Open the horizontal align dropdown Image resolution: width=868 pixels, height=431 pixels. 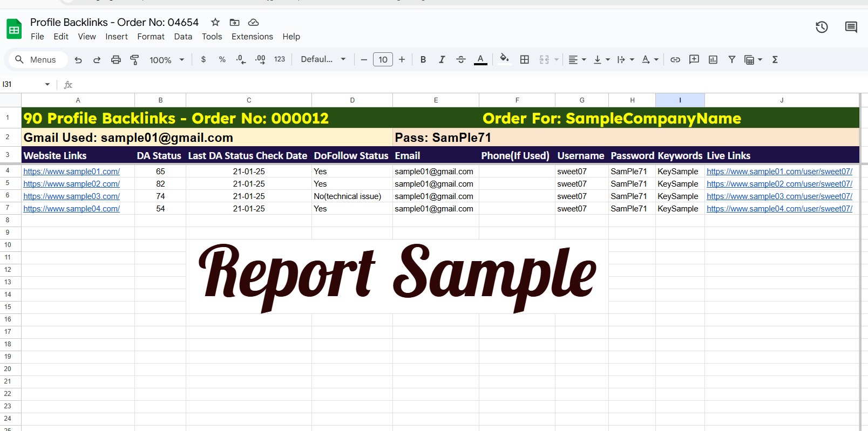click(577, 59)
